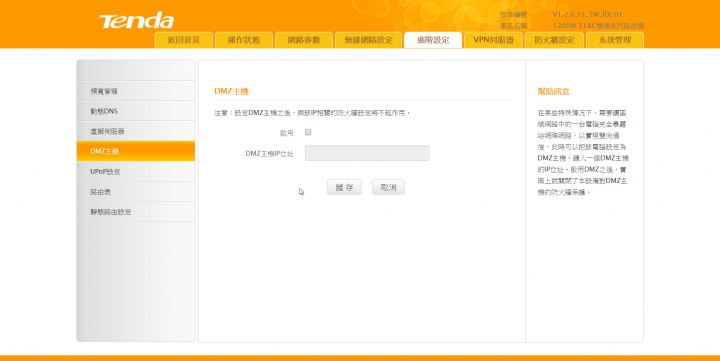Switch to the 防火牆設定 tab
The image size is (720, 361).
tap(554, 40)
